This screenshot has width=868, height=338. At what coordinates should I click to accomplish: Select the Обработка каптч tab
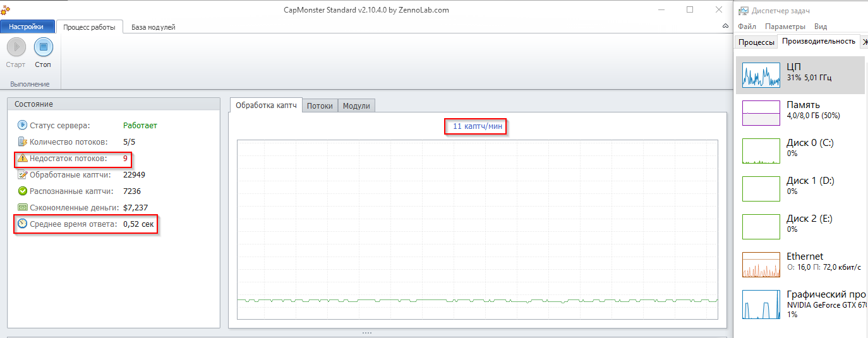pyautogui.click(x=266, y=106)
